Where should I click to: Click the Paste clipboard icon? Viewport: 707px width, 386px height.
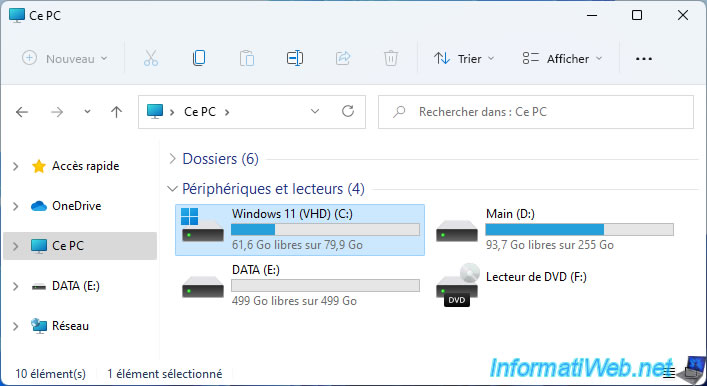247,58
